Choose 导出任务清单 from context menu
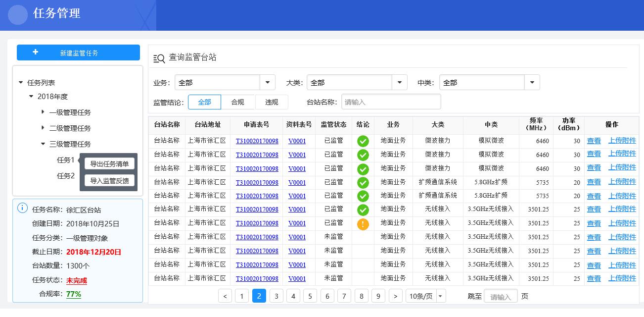Screen dimensions: 644x317 pyautogui.click(x=109, y=164)
